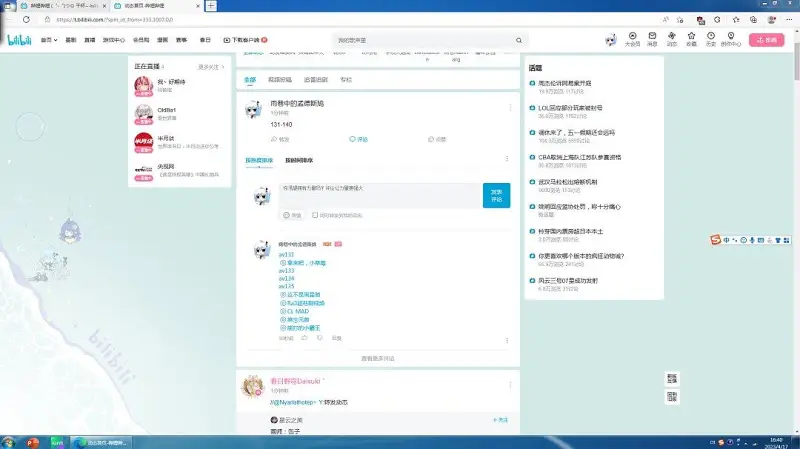This screenshot has height=449, width=800.
Task: Click the thumbs-down icon under the av131 comment
Action: click(x=320, y=338)
